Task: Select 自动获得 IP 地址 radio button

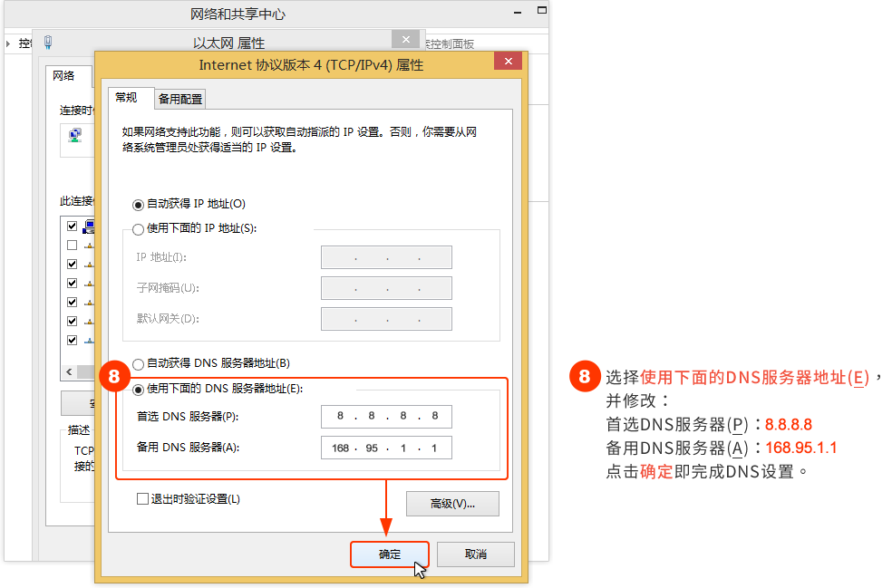Action: [x=138, y=204]
